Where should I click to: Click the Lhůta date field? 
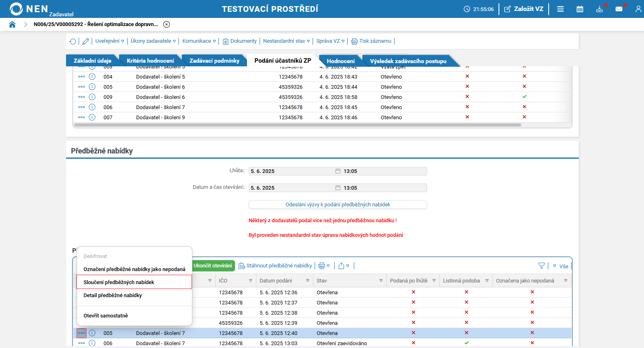[291, 171]
